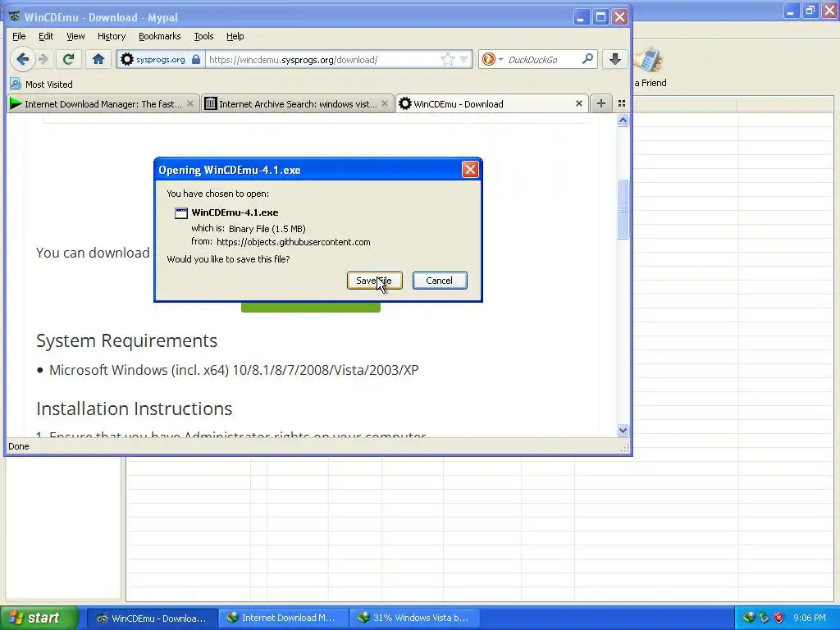Open a new tab with plus button
Image resolution: width=840 pixels, height=630 pixels.
click(x=601, y=103)
